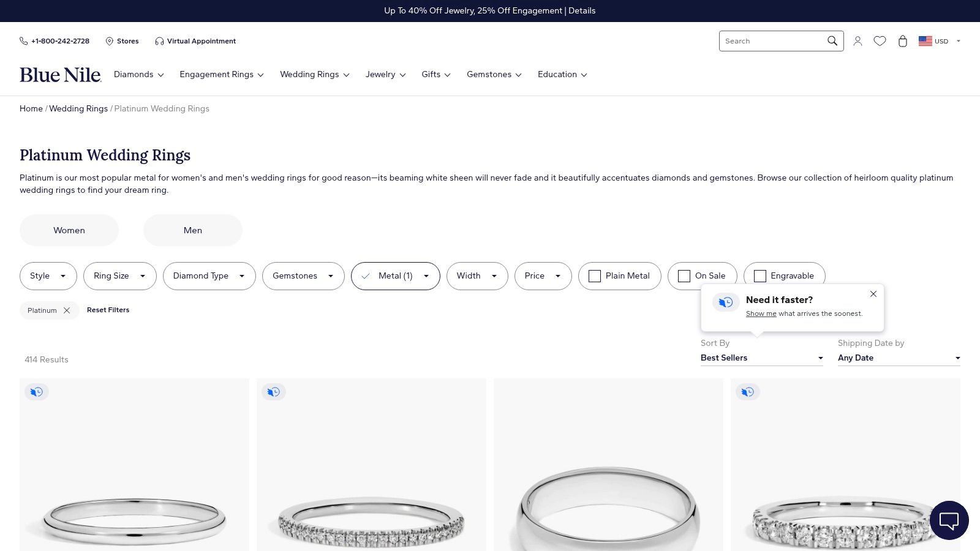Open the Shipping Date by Any Date dropdown

point(899,358)
